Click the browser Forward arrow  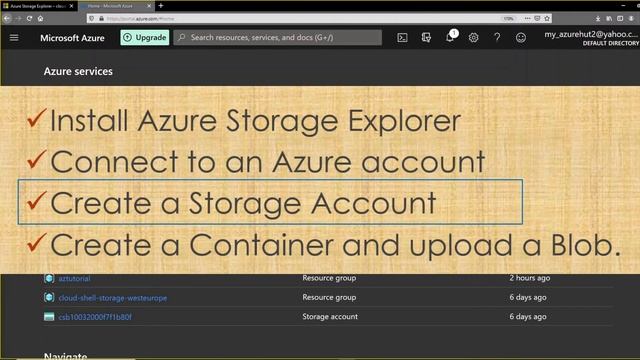point(18,18)
